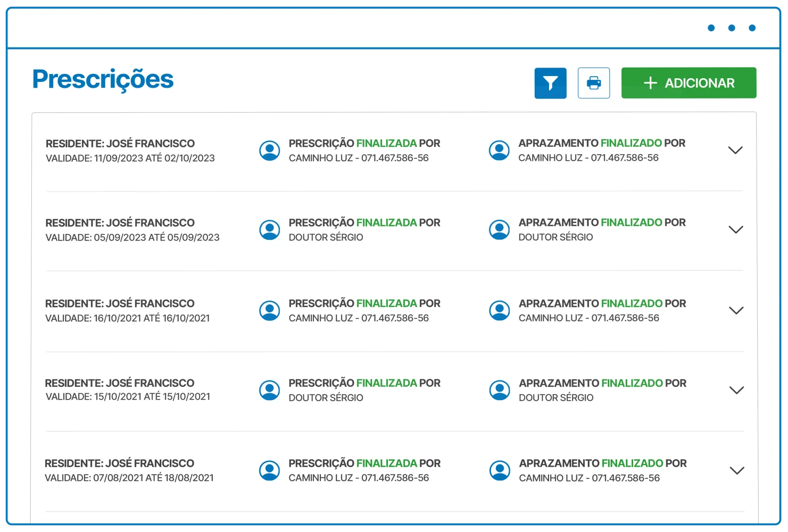Click the aprazamento user avatar in the 16/10/2021 row
The height and width of the screenshot is (532, 788).
500,311
